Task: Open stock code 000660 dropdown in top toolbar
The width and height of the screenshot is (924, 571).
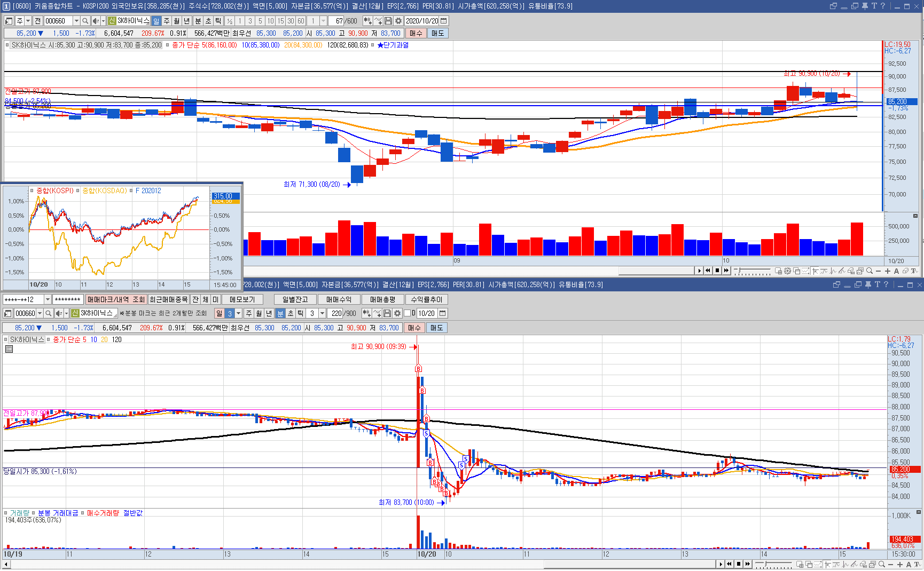Action: 76,21
